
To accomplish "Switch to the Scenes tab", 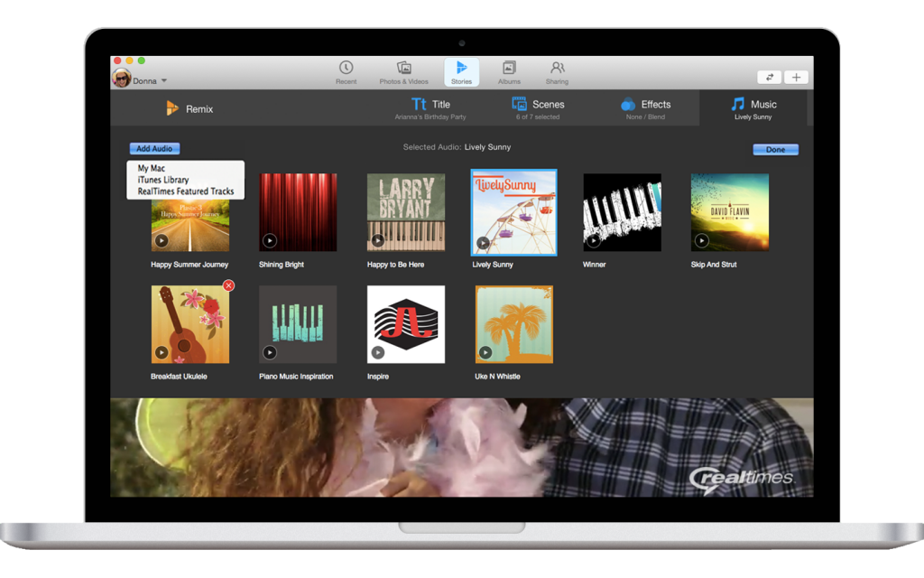I will point(538,108).
